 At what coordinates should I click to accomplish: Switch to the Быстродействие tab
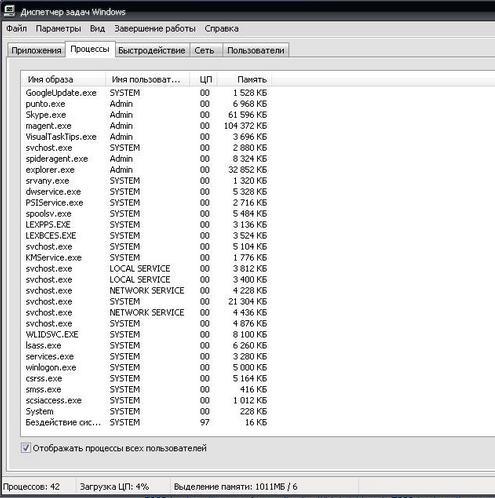[152, 50]
